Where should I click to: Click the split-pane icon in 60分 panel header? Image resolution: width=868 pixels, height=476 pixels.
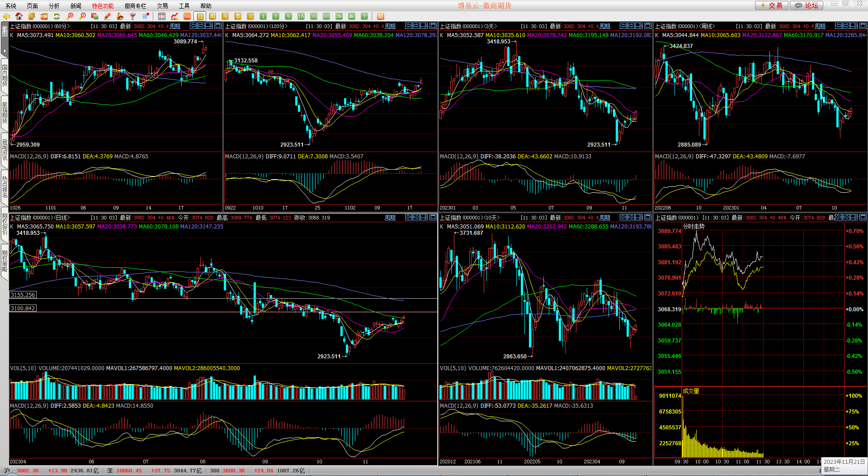tap(209, 26)
